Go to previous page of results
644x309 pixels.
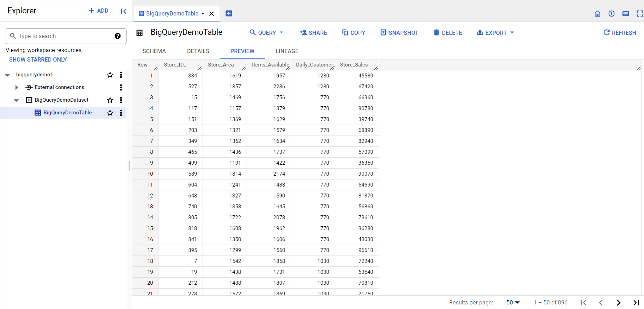coord(601,303)
